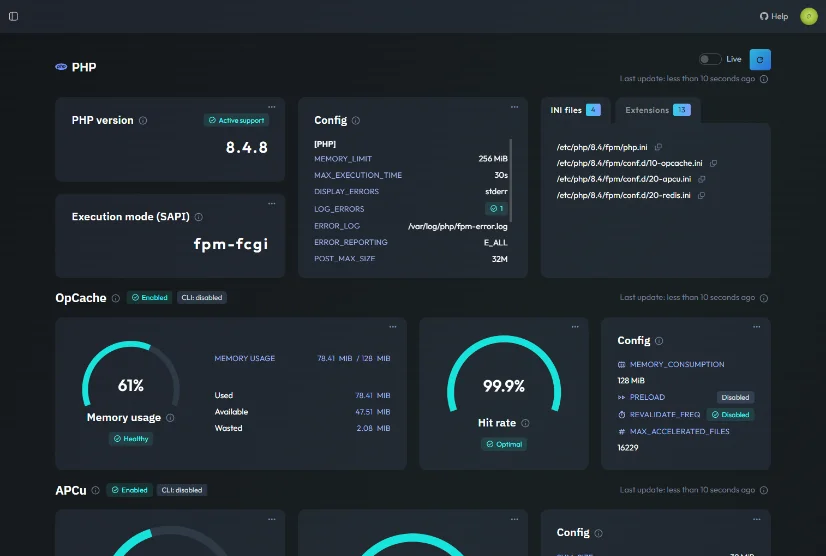Click the APCu Enabled badge
Screen dimensions: 826x556
click(x=130, y=490)
